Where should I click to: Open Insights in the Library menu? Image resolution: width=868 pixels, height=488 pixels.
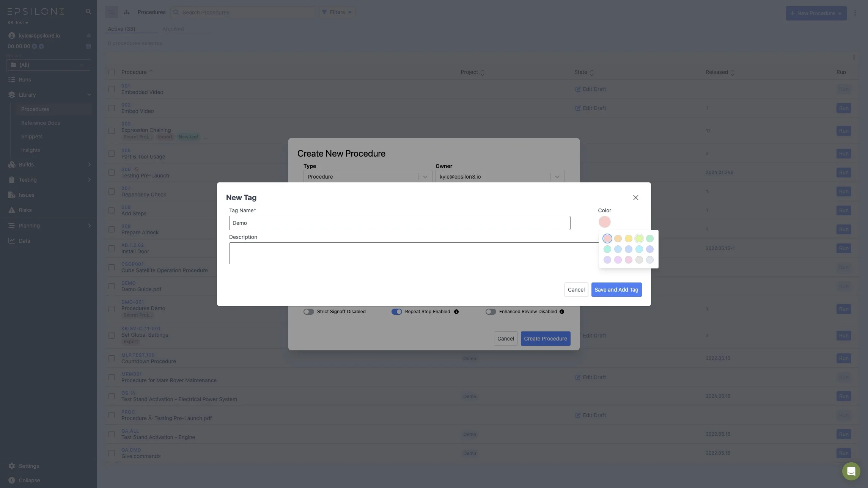tap(31, 150)
